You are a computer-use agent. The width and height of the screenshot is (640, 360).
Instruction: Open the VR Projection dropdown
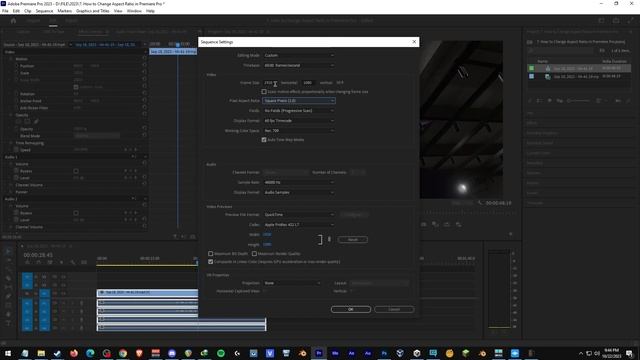[292, 283]
